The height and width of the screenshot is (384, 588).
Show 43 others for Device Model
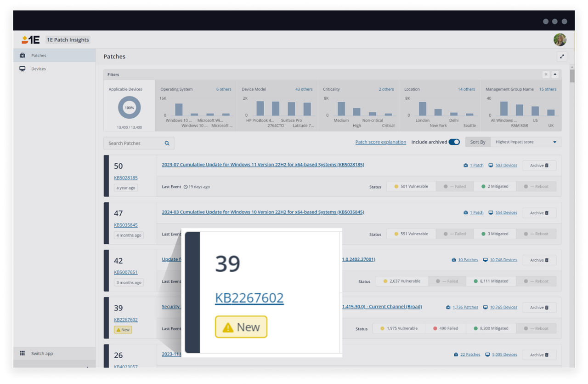click(x=304, y=89)
